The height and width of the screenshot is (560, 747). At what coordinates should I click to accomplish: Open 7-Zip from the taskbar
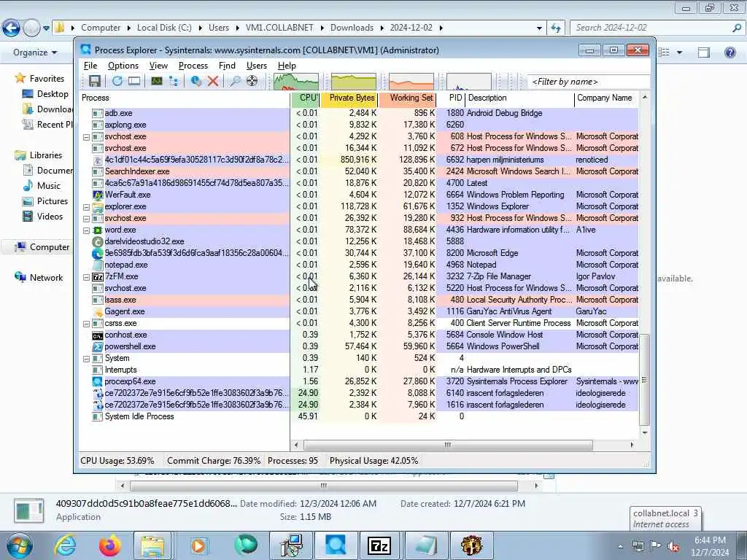tap(379, 545)
